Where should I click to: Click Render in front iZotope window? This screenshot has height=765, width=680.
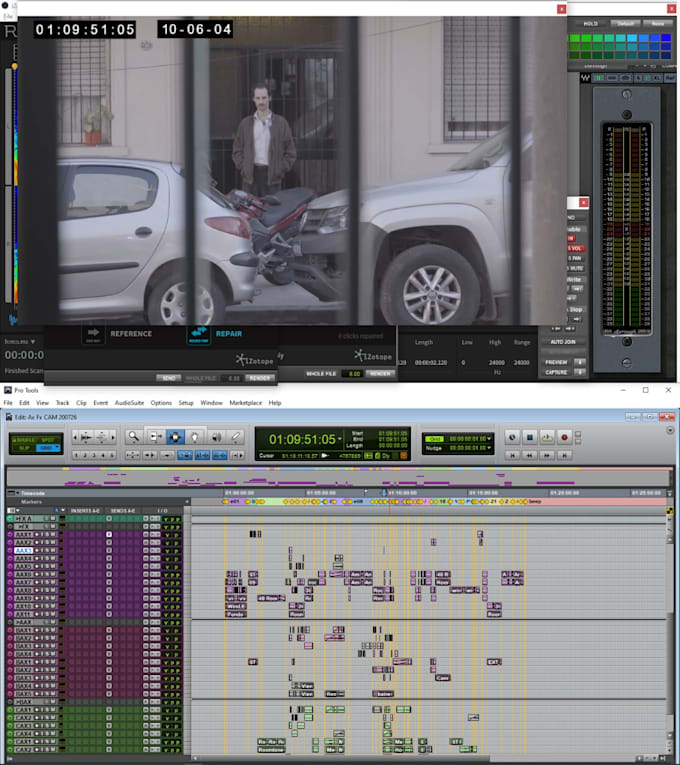pyautogui.click(x=260, y=378)
